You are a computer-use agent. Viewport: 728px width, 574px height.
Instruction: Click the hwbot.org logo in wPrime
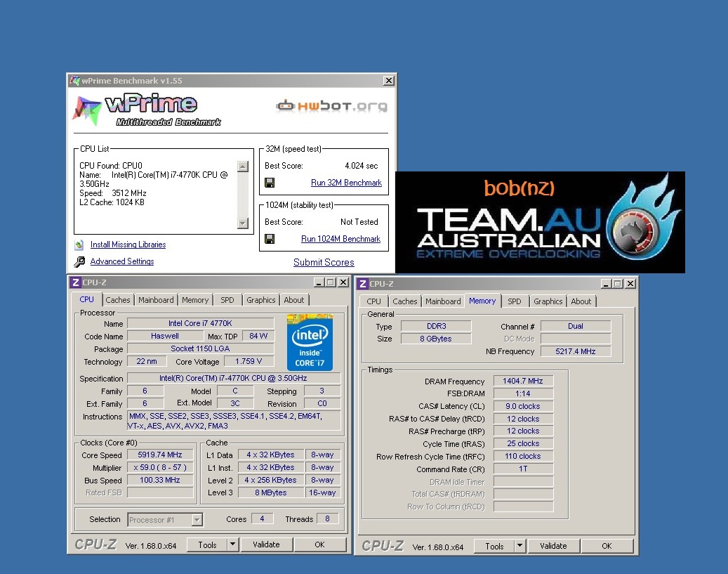pyautogui.click(x=331, y=106)
